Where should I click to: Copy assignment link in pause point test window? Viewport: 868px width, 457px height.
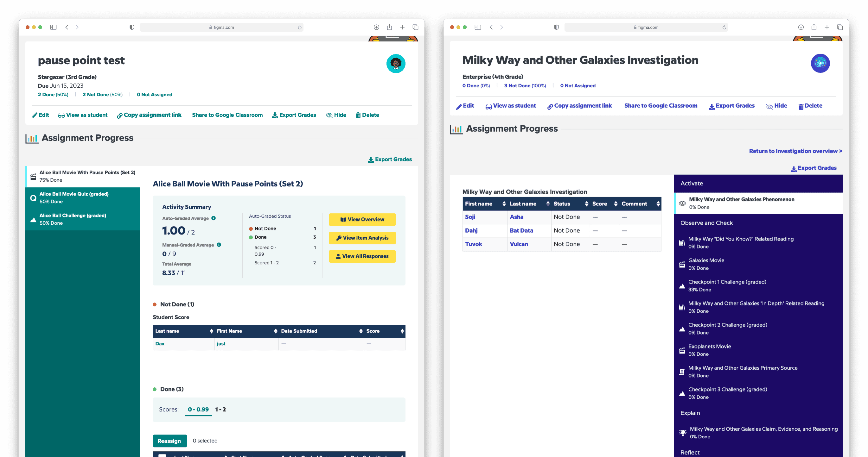(149, 115)
